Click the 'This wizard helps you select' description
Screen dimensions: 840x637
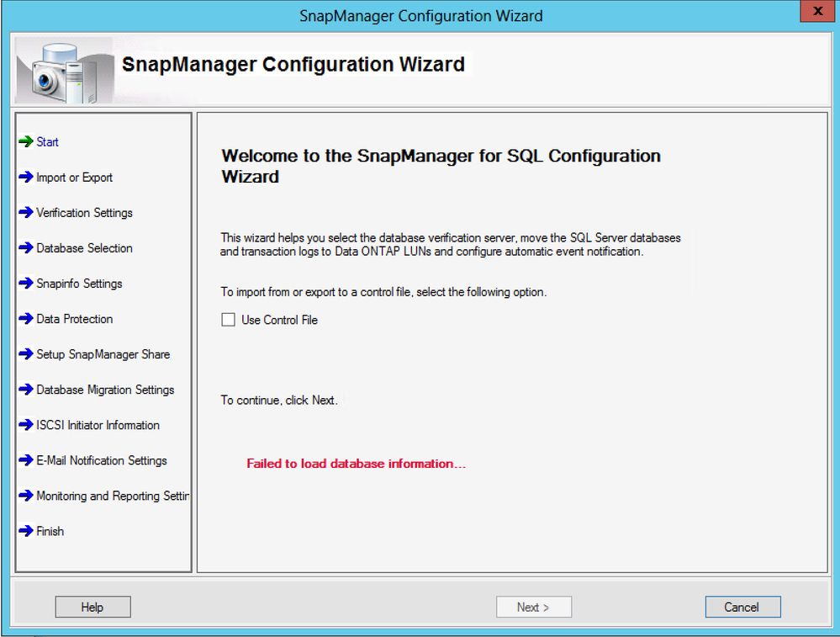pyautogui.click(x=450, y=245)
